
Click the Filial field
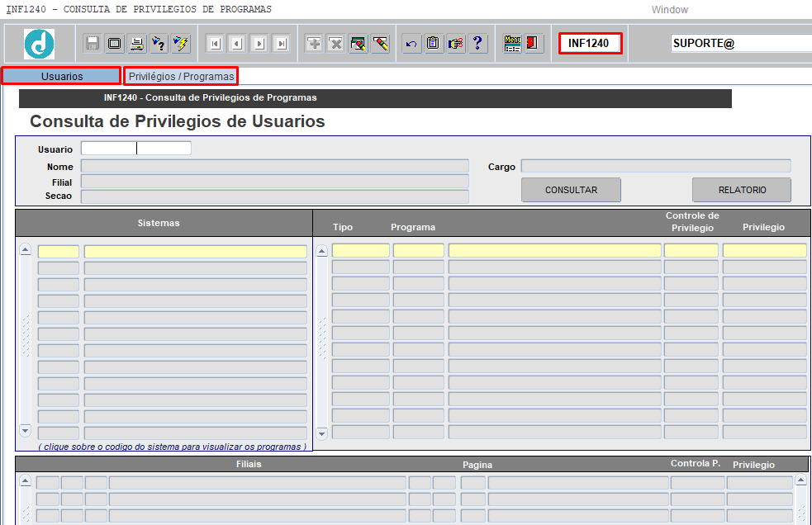pos(275,182)
